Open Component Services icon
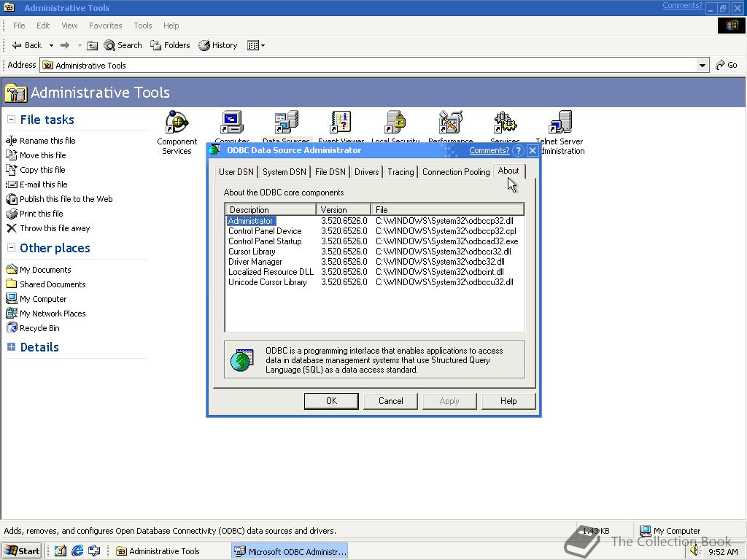The width and height of the screenshot is (747, 560). (177, 122)
